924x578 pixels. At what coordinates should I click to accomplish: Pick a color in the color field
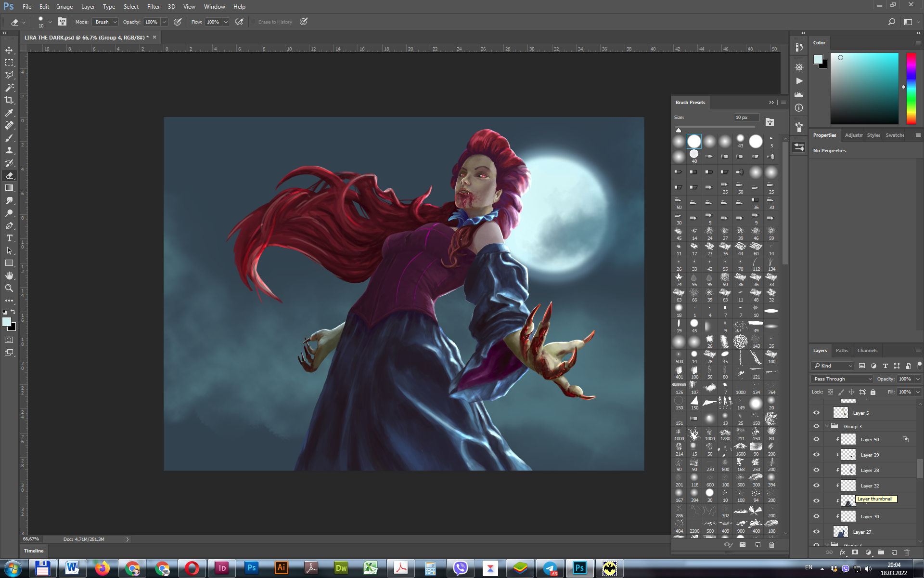[864, 89]
